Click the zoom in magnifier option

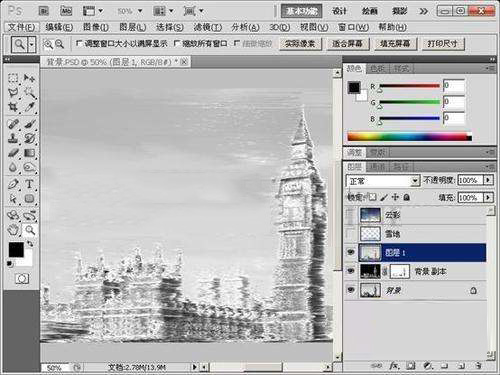pyautogui.click(x=48, y=44)
